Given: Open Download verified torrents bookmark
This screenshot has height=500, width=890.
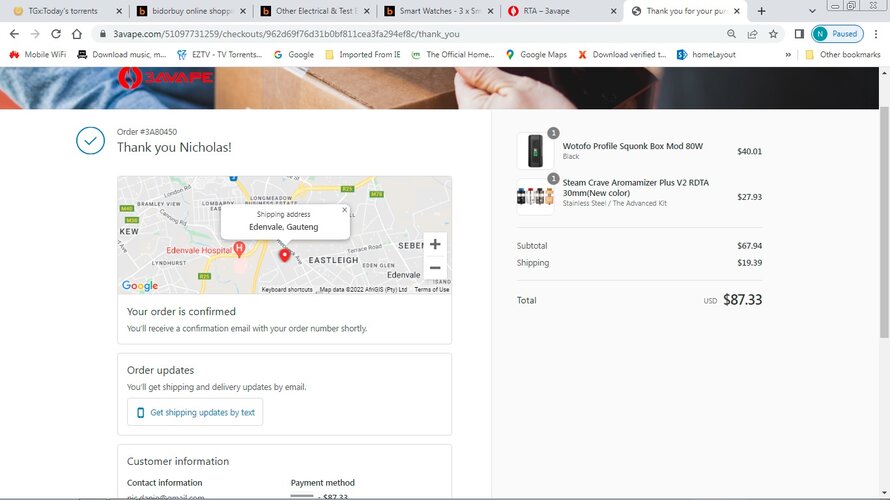Looking at the screenshot, I should (x=622, y=54).
